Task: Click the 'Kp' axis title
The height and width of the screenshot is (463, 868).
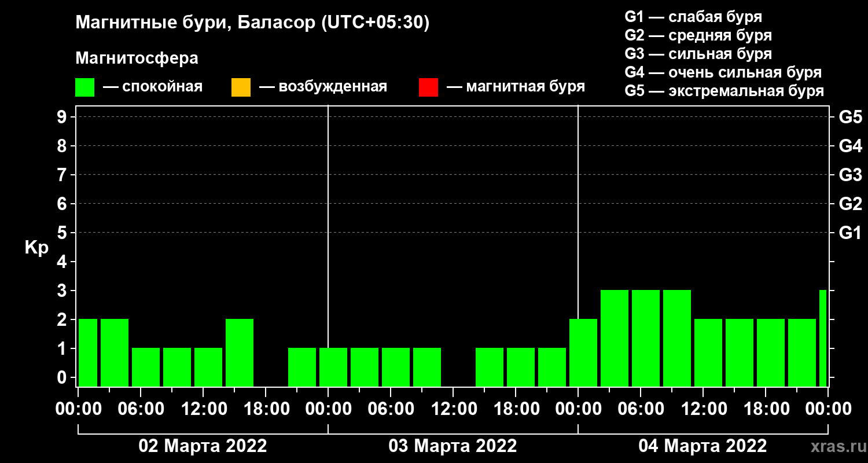Action: [x=36, y=248]
